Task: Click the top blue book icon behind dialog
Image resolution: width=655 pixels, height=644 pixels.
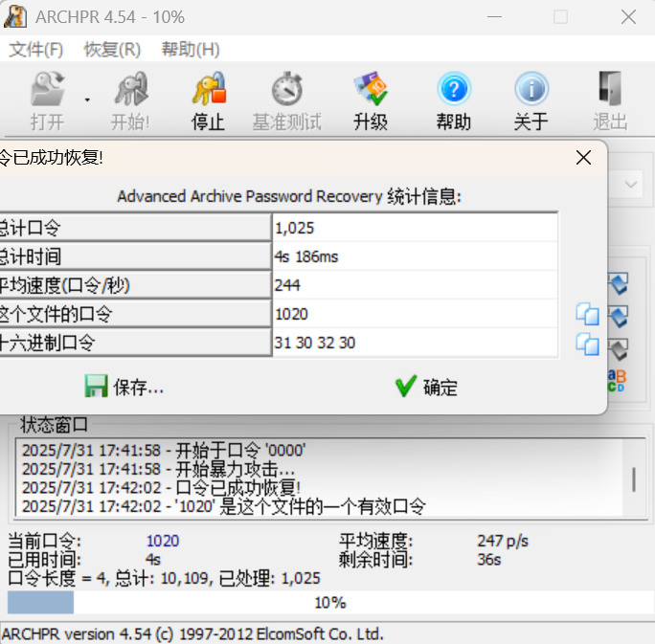Action: click(x=619, y=283)
